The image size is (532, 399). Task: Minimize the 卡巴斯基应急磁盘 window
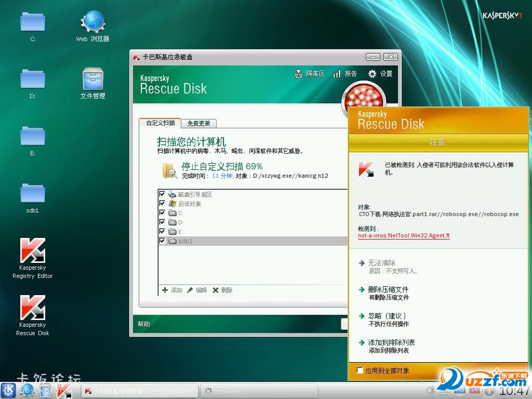coord(373,57)
